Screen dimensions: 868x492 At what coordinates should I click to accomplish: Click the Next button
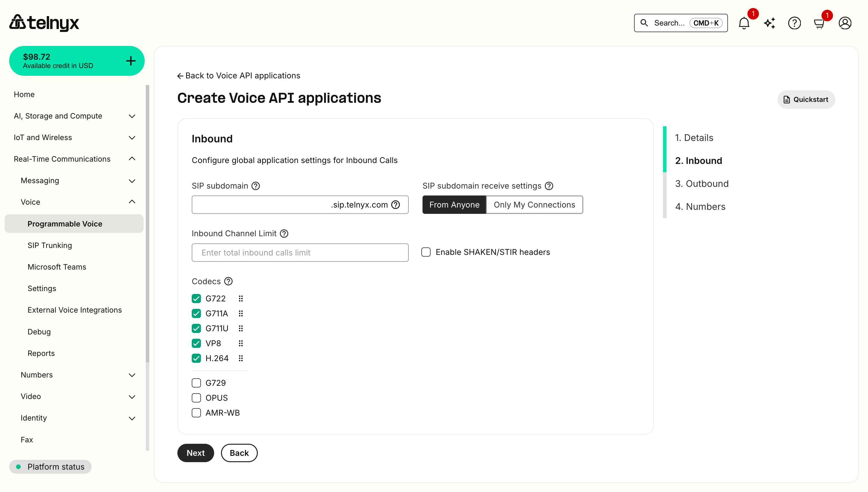tap(195, 453)
